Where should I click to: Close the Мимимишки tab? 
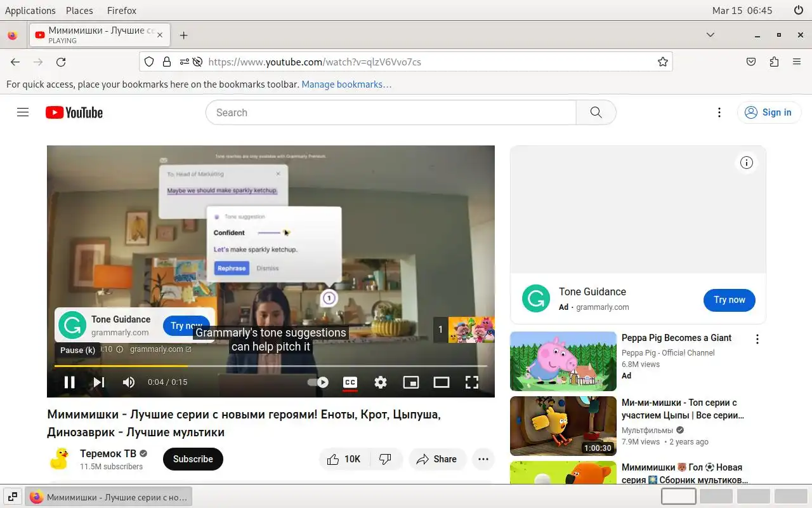(x=160, y=35)
